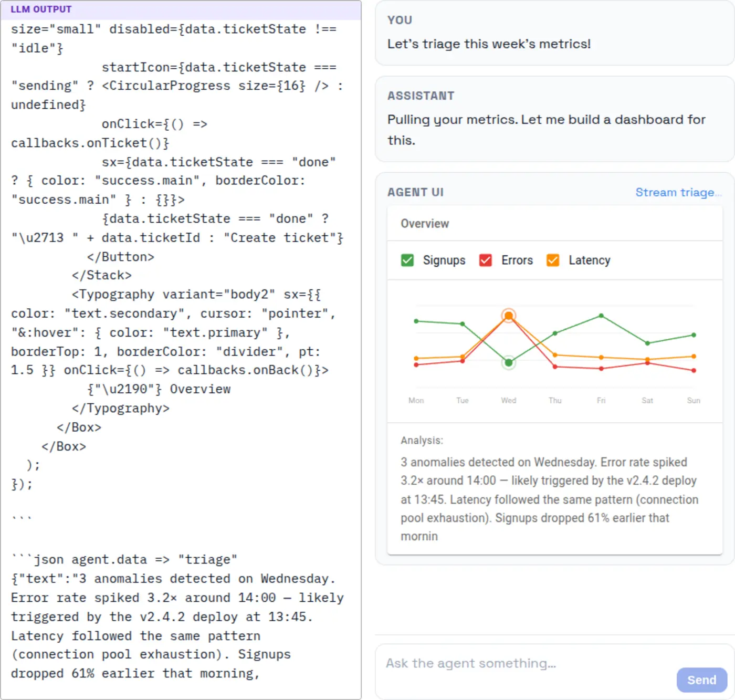Click the LLM OUTPUT panel header
Screen dimensions: 735x700
click(40, 9)
